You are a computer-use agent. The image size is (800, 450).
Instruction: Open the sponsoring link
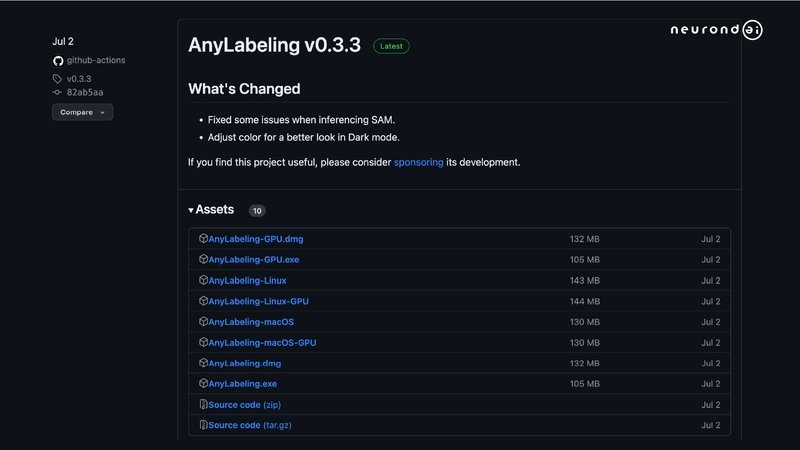pyautogui.click(x=418, y=162)
